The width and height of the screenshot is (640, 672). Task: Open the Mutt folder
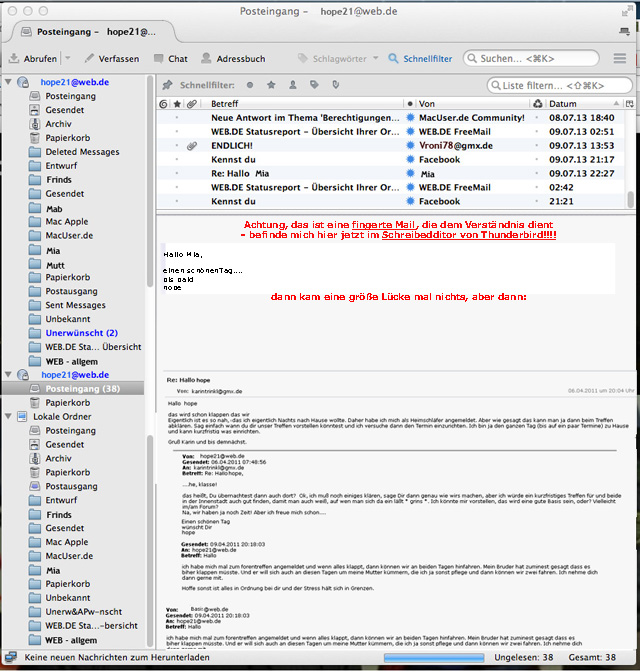[55, 265]
